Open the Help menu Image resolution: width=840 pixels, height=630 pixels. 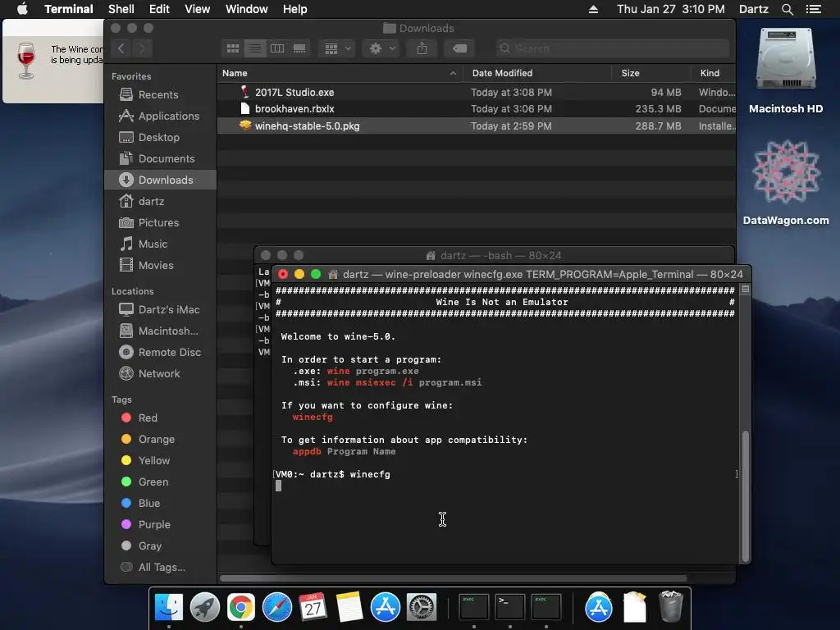click(x=294, y=9)
